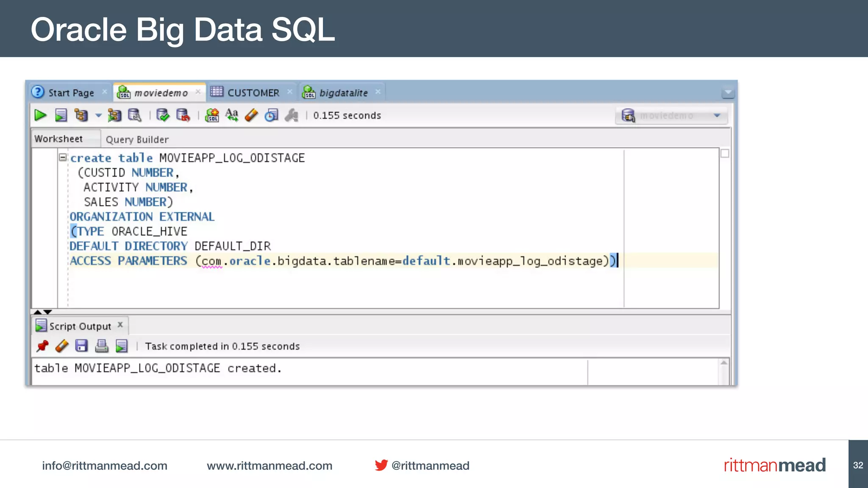The height and width of the screenshot is (488, 868).
Task: Close the Start Page tab
Action: tap(105, 91)
